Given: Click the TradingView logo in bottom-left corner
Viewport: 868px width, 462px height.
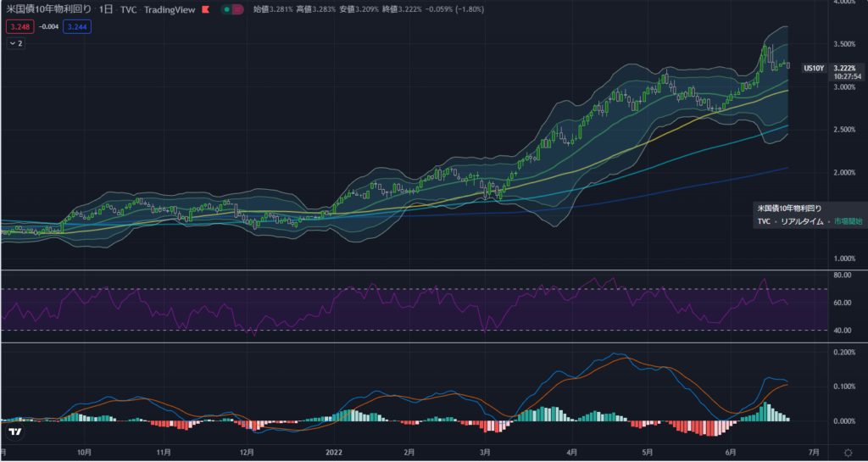Looking at the screenshot, I should pos(14,431).
